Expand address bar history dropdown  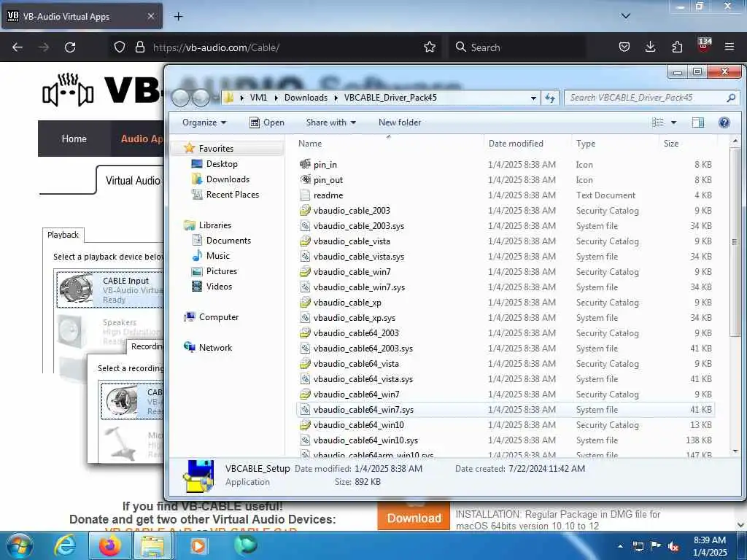pos(533,98)
